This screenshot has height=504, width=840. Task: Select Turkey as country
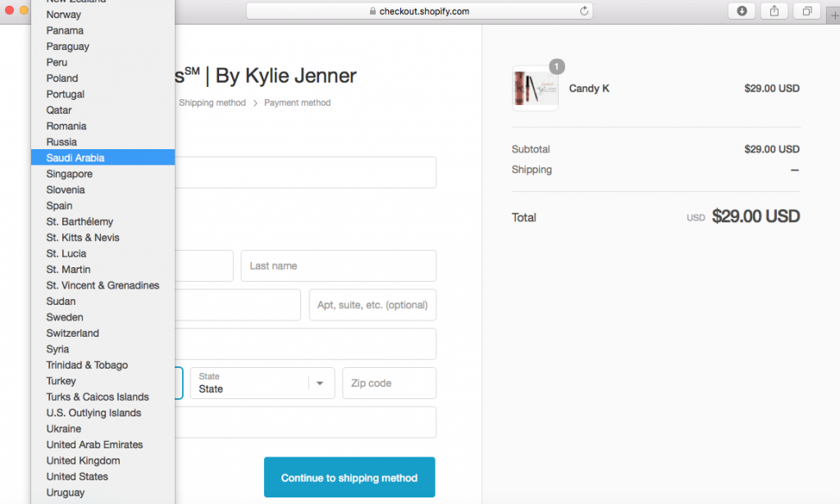point(103,381)
